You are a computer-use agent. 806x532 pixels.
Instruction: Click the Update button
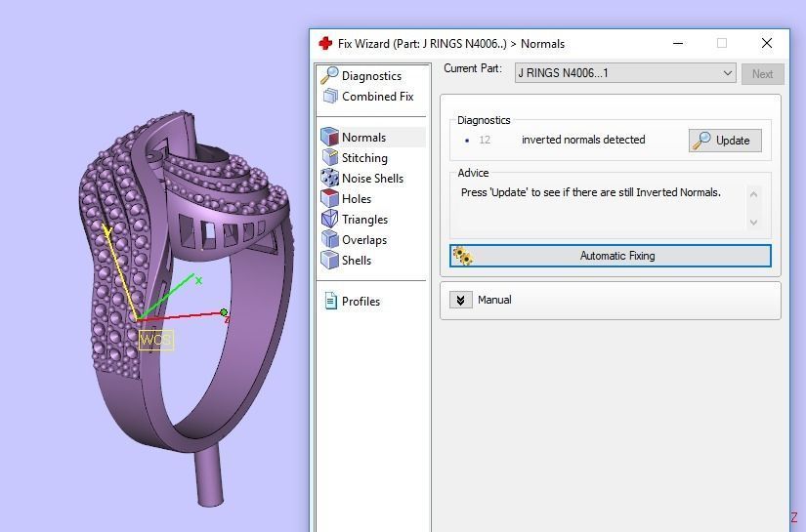(725, 141)
